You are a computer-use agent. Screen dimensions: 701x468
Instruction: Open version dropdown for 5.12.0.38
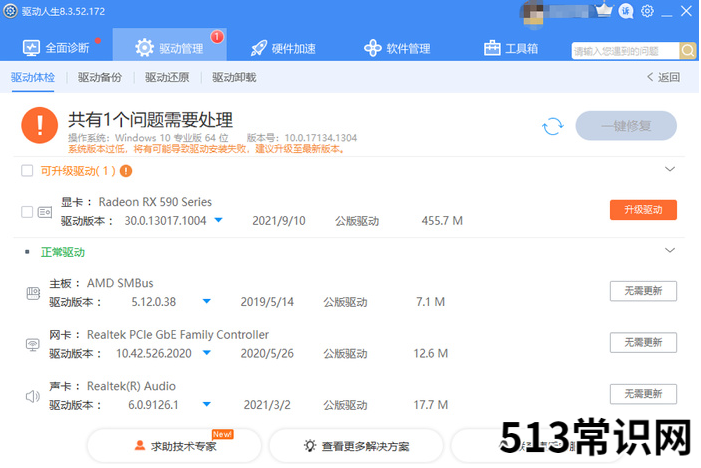pos(207,301)
